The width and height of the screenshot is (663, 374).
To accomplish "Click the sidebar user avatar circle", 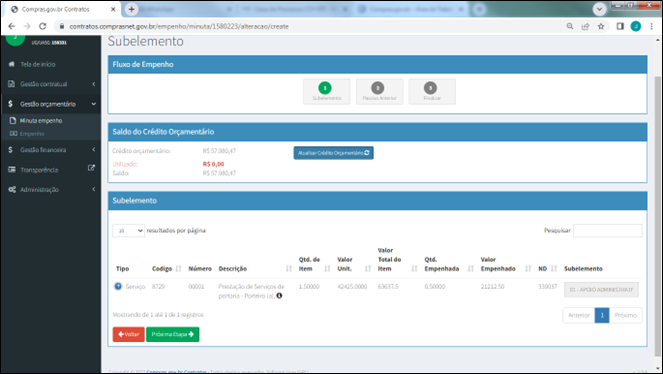I will tap(15, 39).
